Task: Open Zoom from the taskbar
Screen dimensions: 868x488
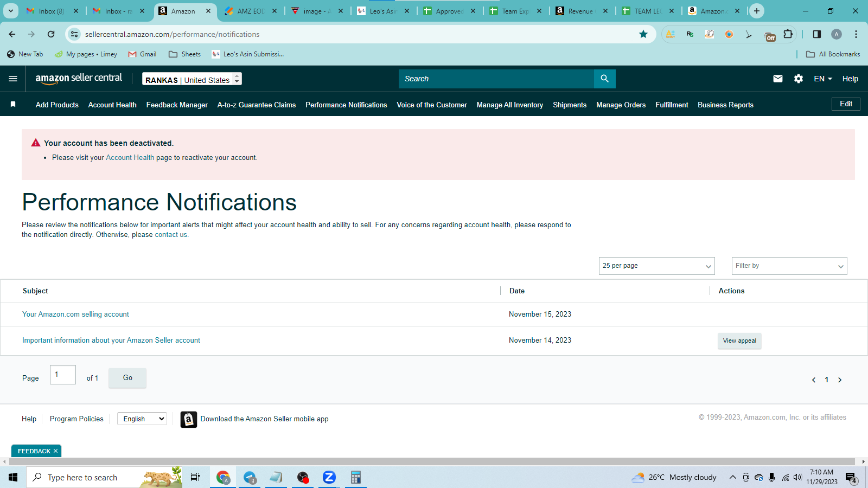Action: click(329, 477)
